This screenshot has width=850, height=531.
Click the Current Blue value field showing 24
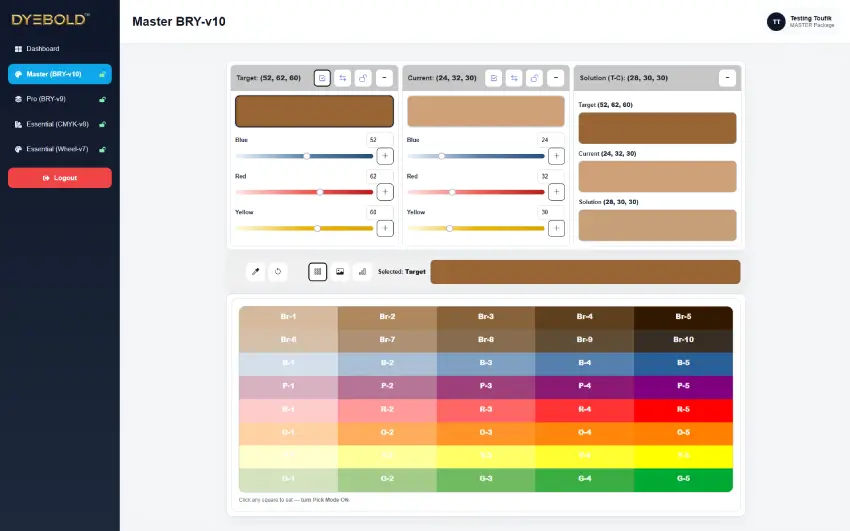[551, 140]
